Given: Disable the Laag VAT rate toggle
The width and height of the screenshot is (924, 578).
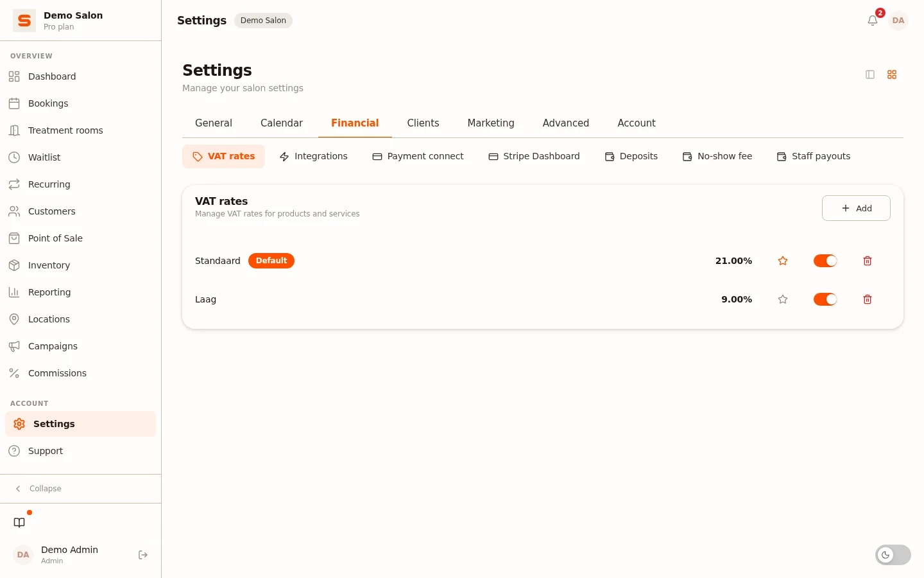Looking at the screenshot, I should 825,299.
